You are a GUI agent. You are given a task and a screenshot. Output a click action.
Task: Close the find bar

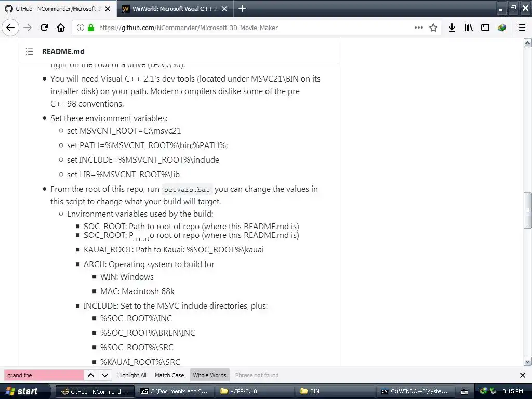coord(523,375)
